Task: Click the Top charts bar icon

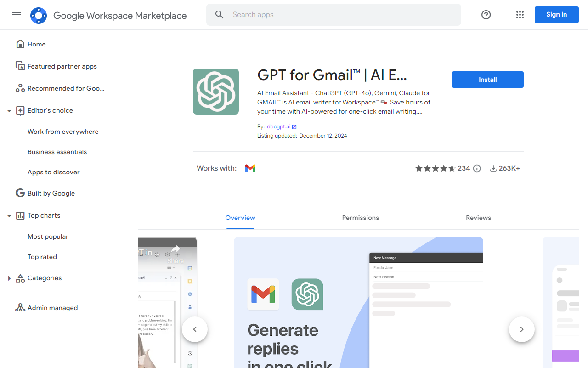Action: point(20,215)
